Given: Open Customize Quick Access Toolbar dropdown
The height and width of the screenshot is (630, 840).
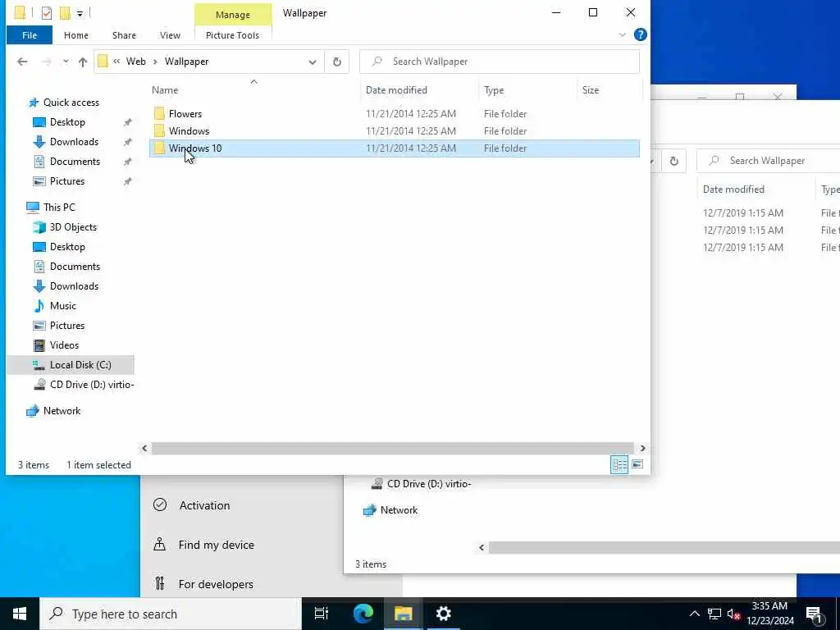Looking at the screenshot, I should [x=80, y=13].
